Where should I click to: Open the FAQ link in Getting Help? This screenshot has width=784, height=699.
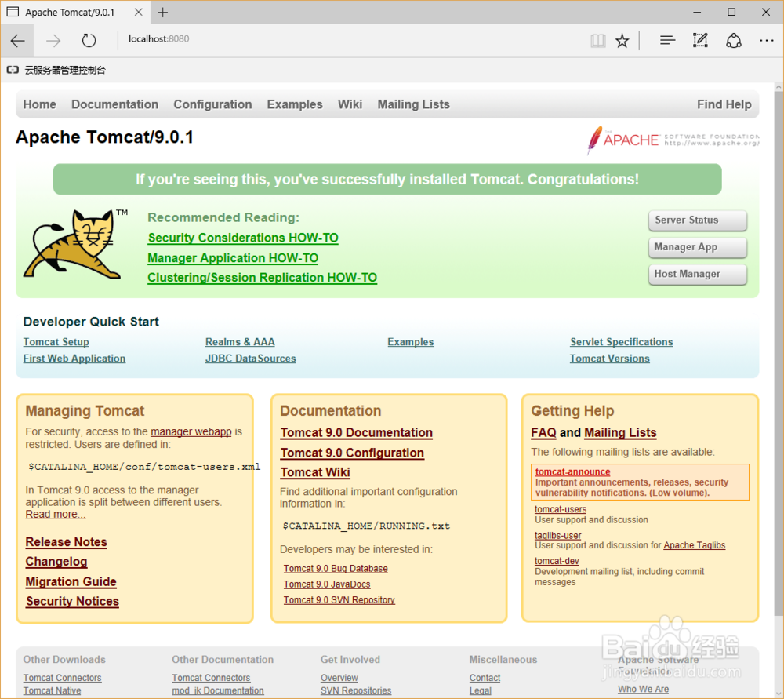click(x=543, y=433)
